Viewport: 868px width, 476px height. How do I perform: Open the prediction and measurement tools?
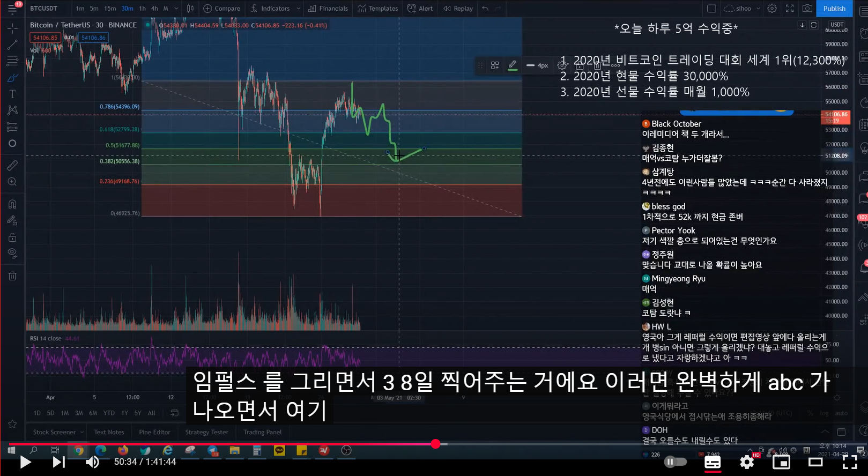(x=12, y=127)
